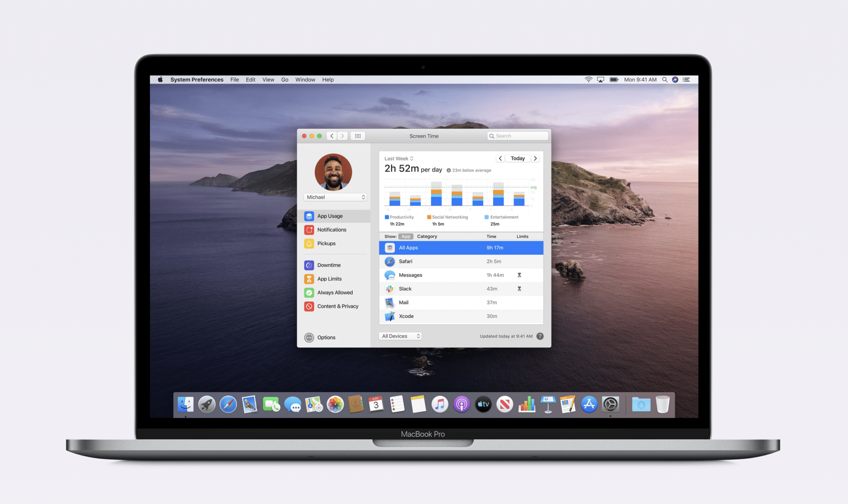The width and height of the screenshot is (848, 504).
Task: Select the Safari row in app list
Action: [461, 262]
